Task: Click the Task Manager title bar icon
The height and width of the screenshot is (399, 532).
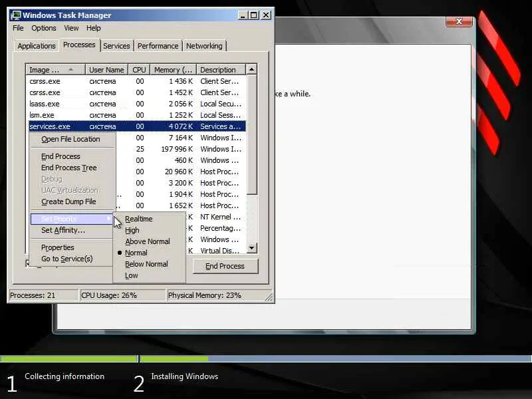Action: coord(16,15)
